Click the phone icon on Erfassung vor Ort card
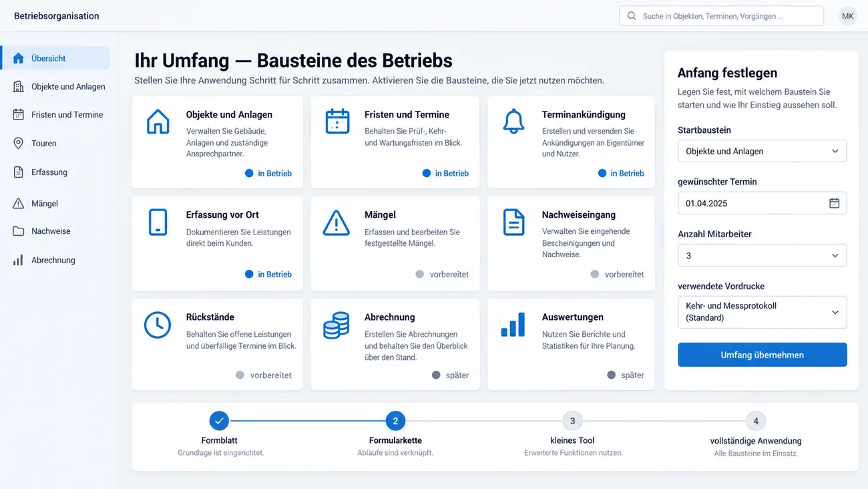868x489 pixels. point(158,222)
